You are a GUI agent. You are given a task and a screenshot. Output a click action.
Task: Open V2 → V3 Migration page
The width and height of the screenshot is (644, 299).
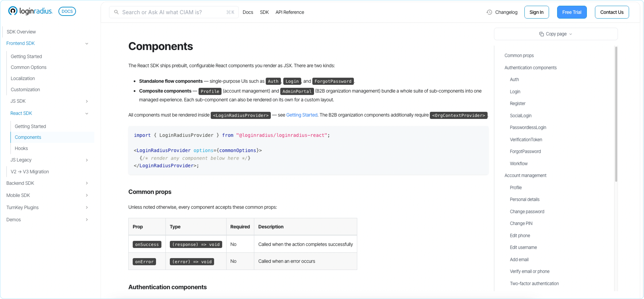coord(30,172)
